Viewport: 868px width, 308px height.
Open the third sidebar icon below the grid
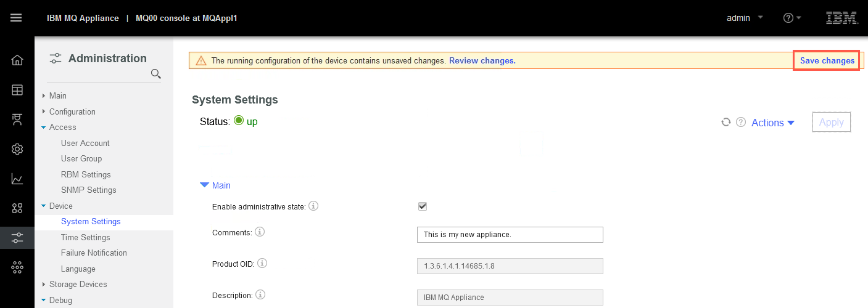[x=17, y=120]
